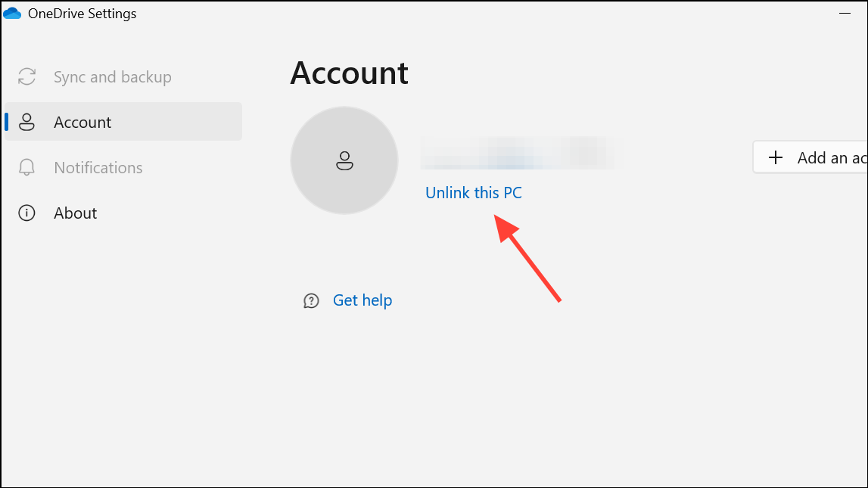Select the Account sidebar item

[123, 122]
